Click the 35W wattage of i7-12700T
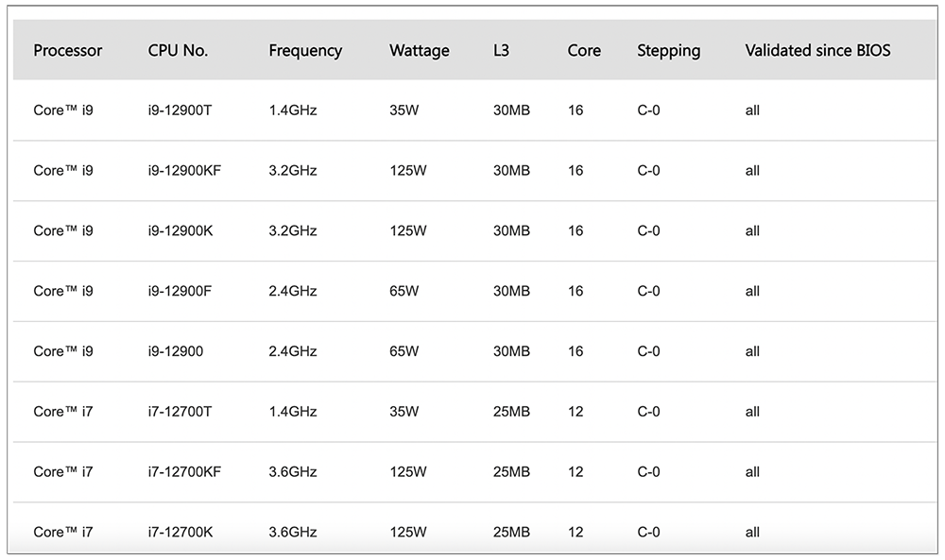The image size is (945, 560). 404,412
